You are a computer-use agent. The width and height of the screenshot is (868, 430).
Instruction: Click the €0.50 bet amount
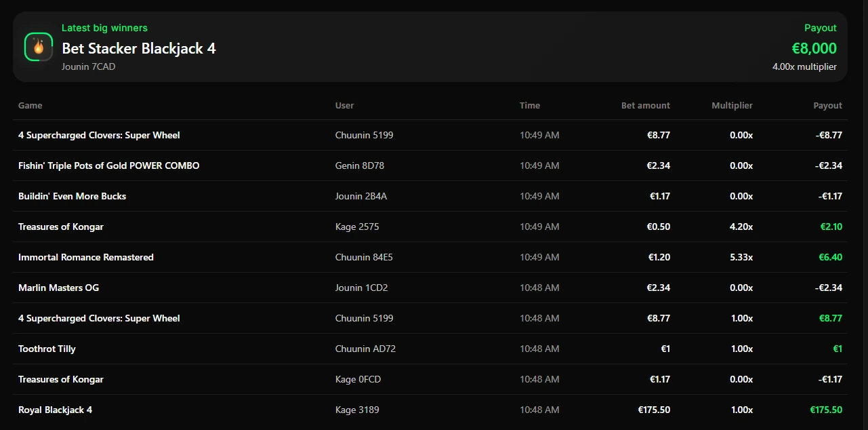tap(659, 227)
